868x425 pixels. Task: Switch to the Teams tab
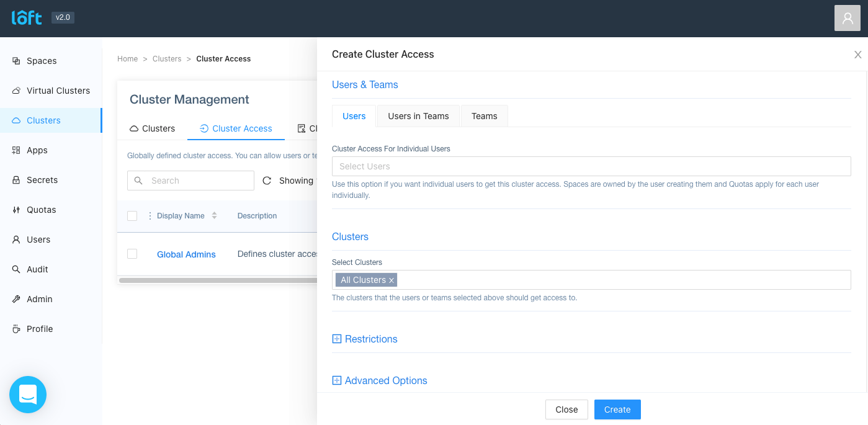click(x=484, y=116)
